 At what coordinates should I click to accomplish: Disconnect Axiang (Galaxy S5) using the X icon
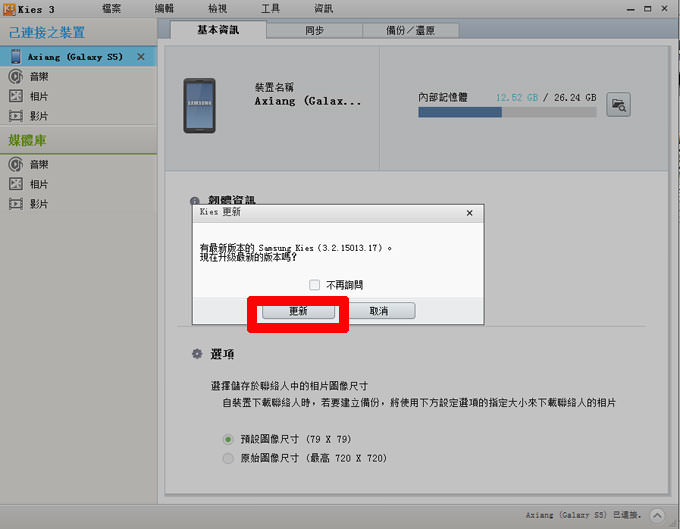[x=140, y=57]
